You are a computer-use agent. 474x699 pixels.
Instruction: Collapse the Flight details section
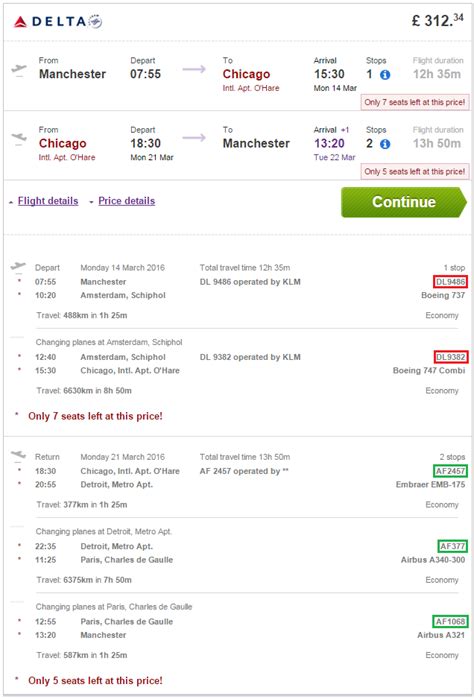48,201
